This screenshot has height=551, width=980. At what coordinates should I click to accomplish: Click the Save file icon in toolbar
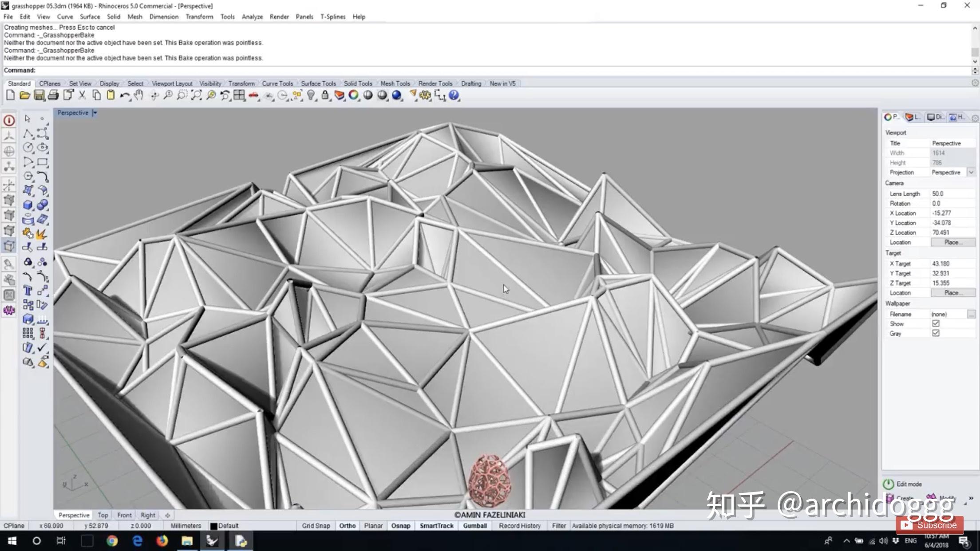click(x=39, y=95)
